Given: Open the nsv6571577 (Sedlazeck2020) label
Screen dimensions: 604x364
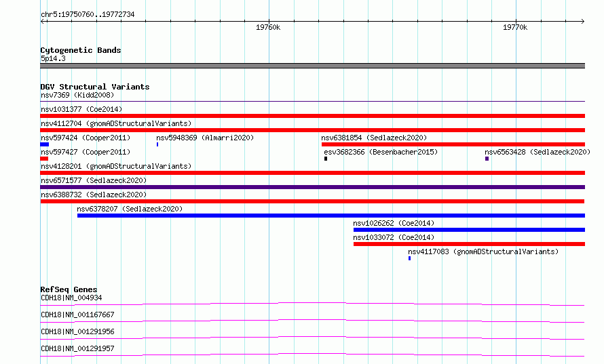Looking at the screenshot, I should (x=94, y=180).
